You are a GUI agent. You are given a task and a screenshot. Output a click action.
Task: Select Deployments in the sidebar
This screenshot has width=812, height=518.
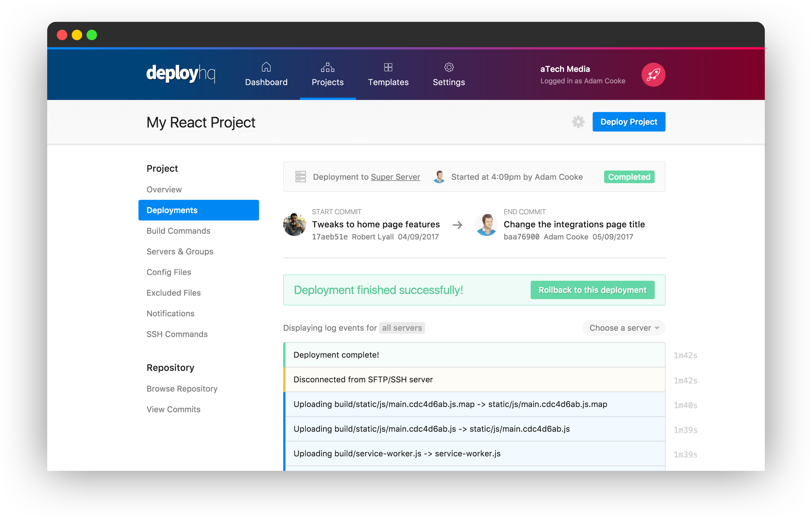click(172, 210)
